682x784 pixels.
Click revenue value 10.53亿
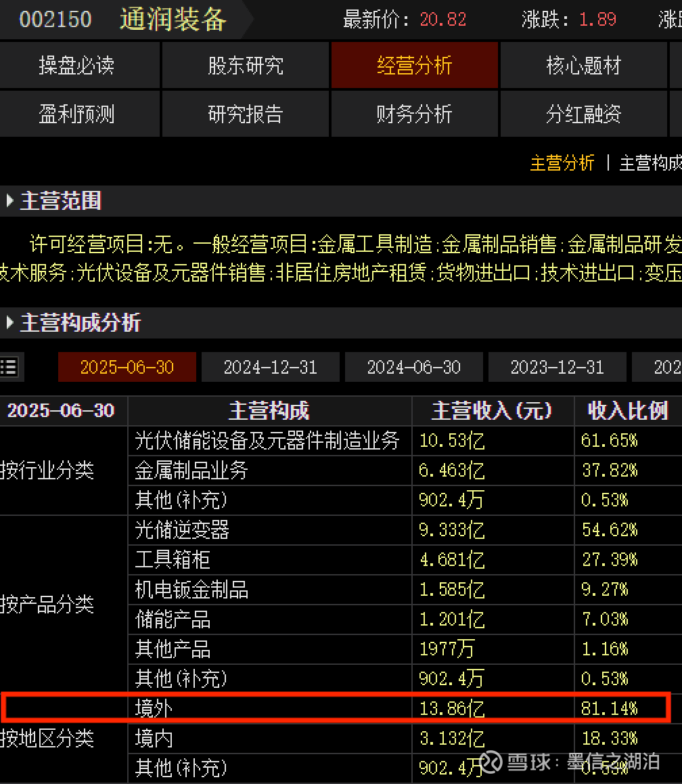[x=452, y=441]
